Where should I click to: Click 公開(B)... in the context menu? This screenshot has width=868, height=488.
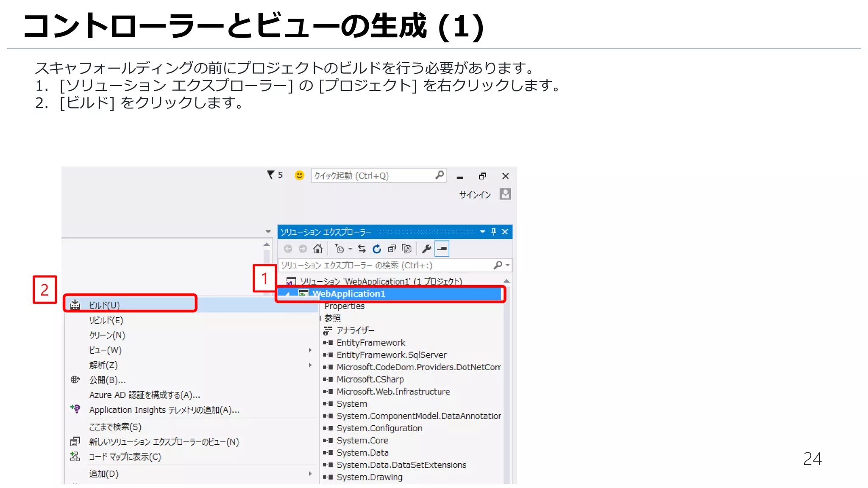pyautogui.click(x=107, y=380)
